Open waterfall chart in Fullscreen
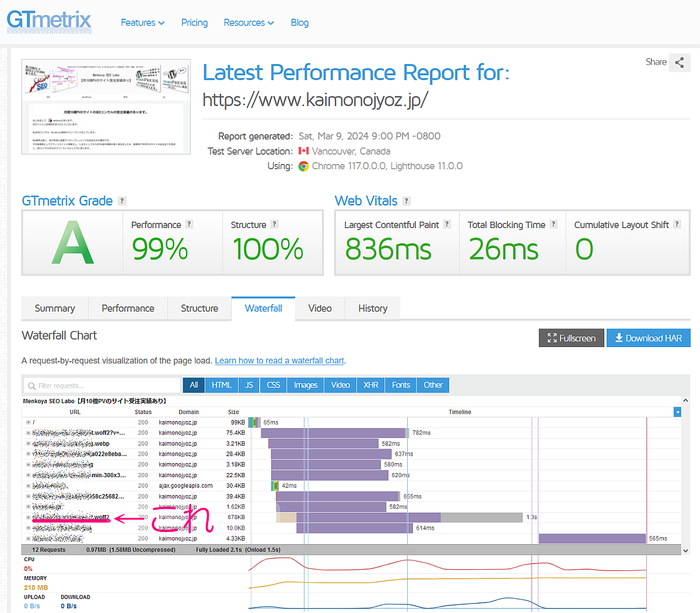700x613 pixels. pos(571,338)
